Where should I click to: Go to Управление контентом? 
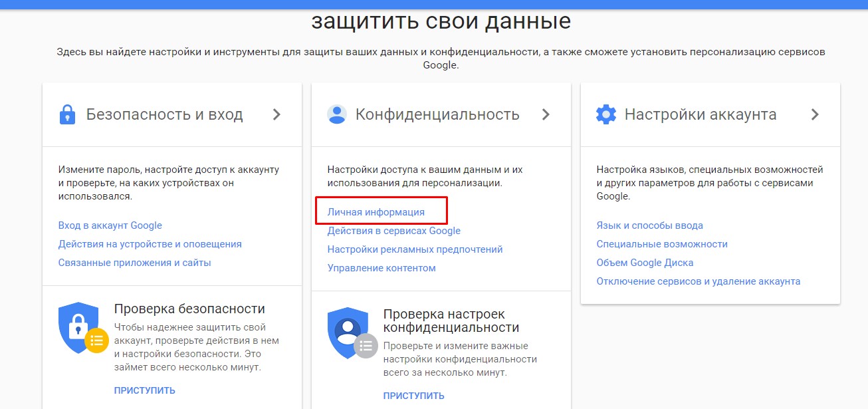point(381,268)
